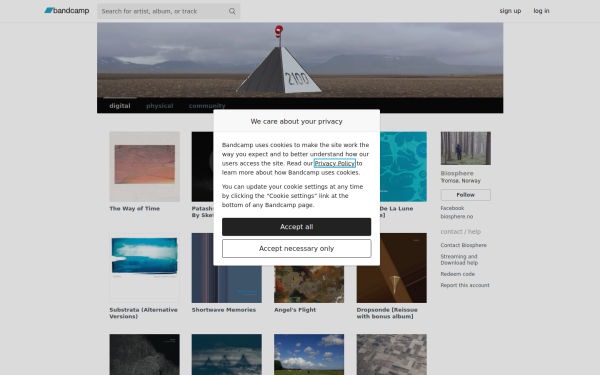Open the Patash album cover
Image resolution: width=600 pixels, height=375 pixels.
click(x=202, y=166)
